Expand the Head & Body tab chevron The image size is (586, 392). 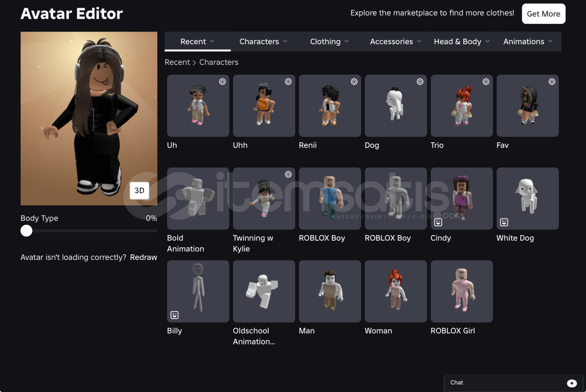tap(487, 41)
